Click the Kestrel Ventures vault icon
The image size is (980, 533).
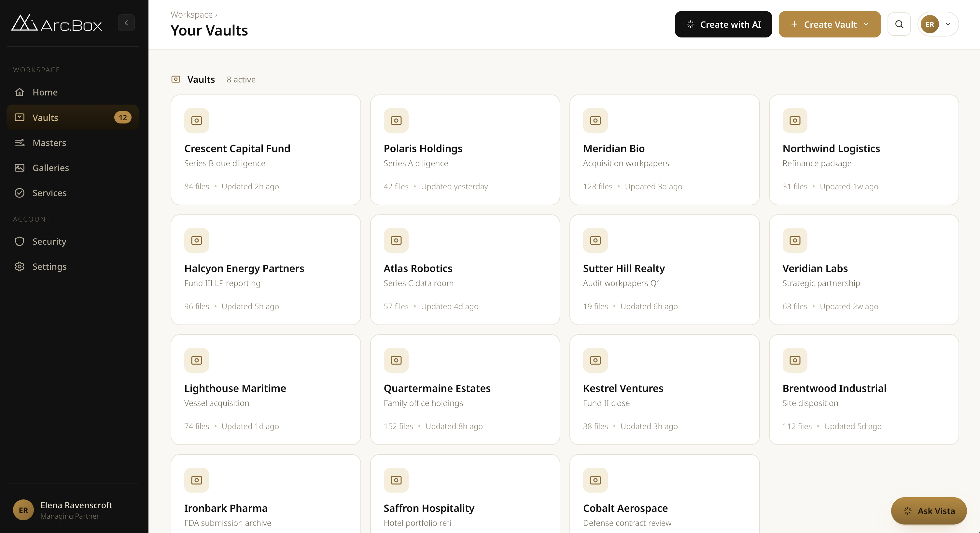click(595, 361)
